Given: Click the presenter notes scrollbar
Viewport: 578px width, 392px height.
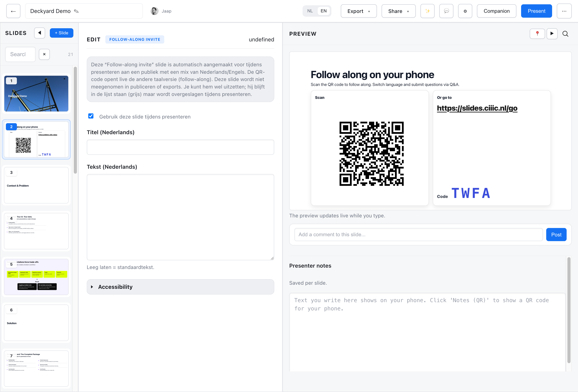Looking at the screenshot, I should point(569,310).
